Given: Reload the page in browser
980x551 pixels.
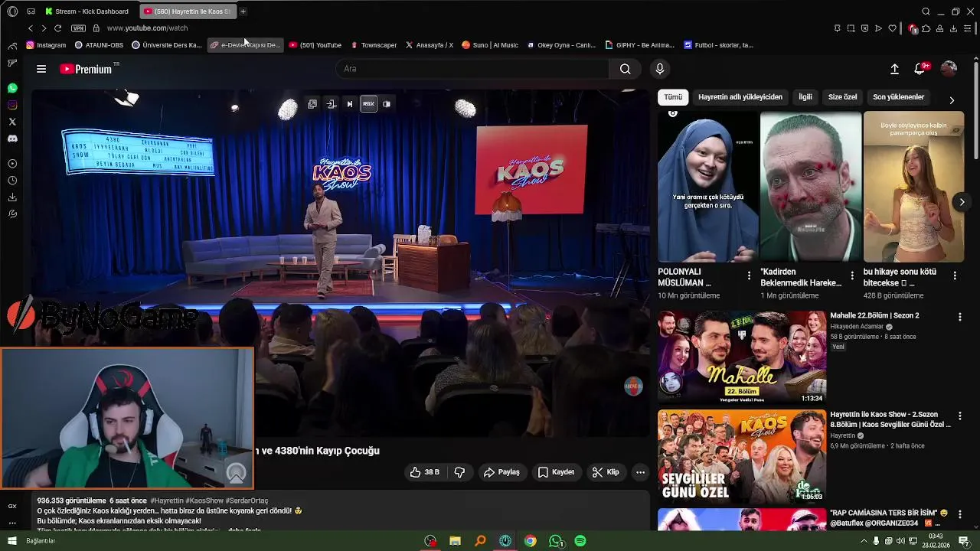Looking at the screenshot, I should click(x=57, y=28).
